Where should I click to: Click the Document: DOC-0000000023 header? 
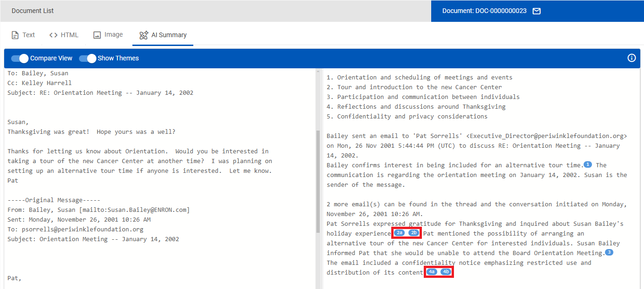tap(484, 11)
